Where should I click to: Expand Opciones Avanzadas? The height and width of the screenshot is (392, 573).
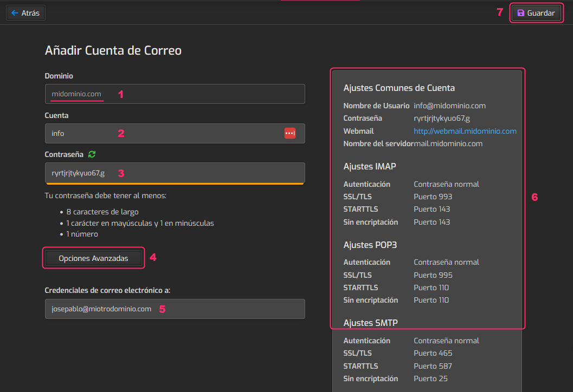coord(93,258)
